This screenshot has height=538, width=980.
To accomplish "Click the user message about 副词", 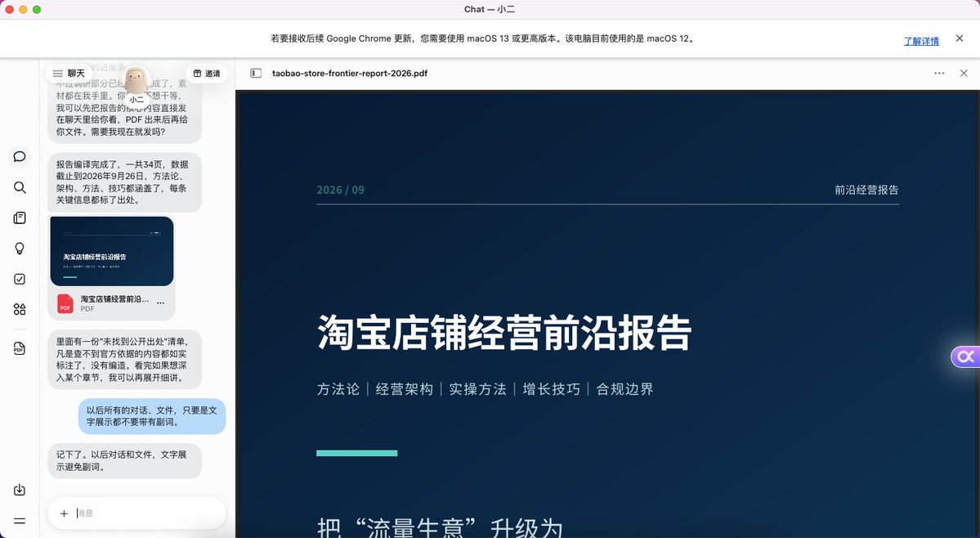I will 152,416.
